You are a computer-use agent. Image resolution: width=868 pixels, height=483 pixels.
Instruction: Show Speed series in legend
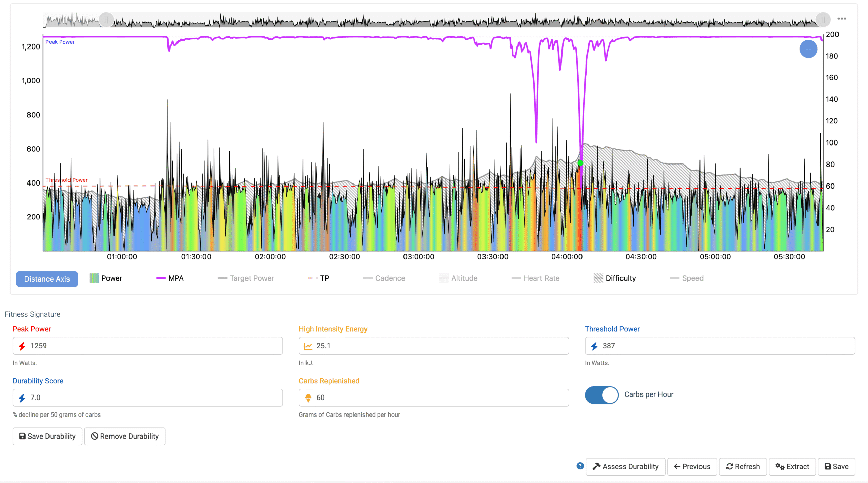(687, 278)
